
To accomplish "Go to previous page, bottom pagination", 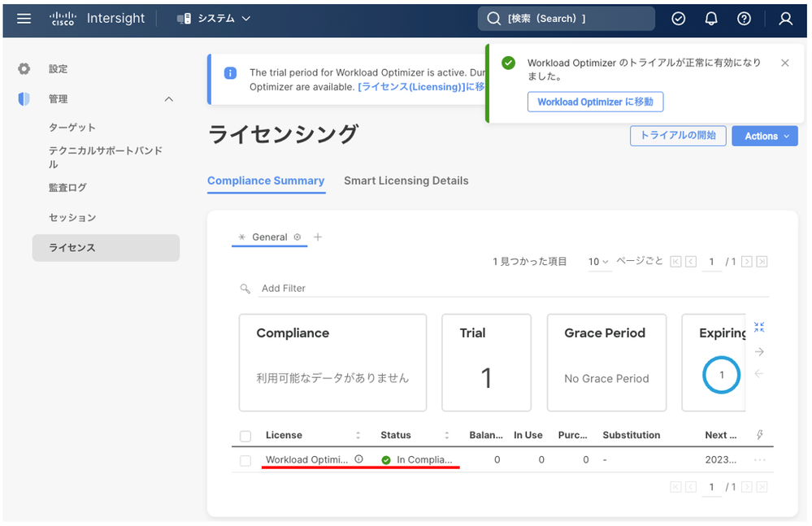I will click(691, 487).
